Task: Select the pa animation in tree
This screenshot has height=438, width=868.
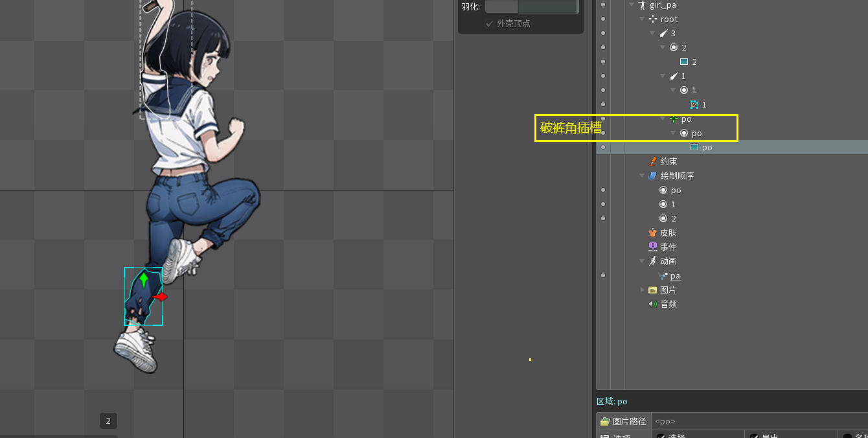Action: (675, 275)
